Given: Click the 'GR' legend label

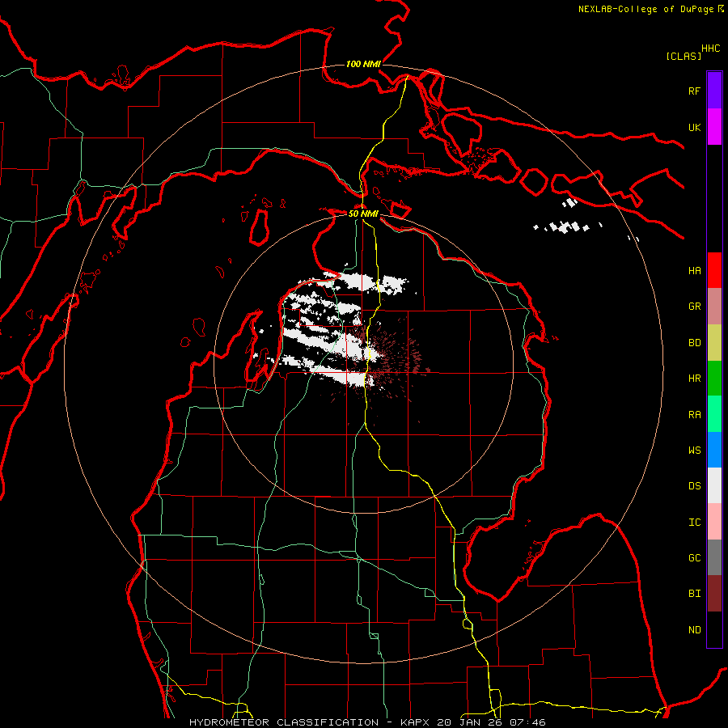Looking at the screenshot, I should pos(694,307).
